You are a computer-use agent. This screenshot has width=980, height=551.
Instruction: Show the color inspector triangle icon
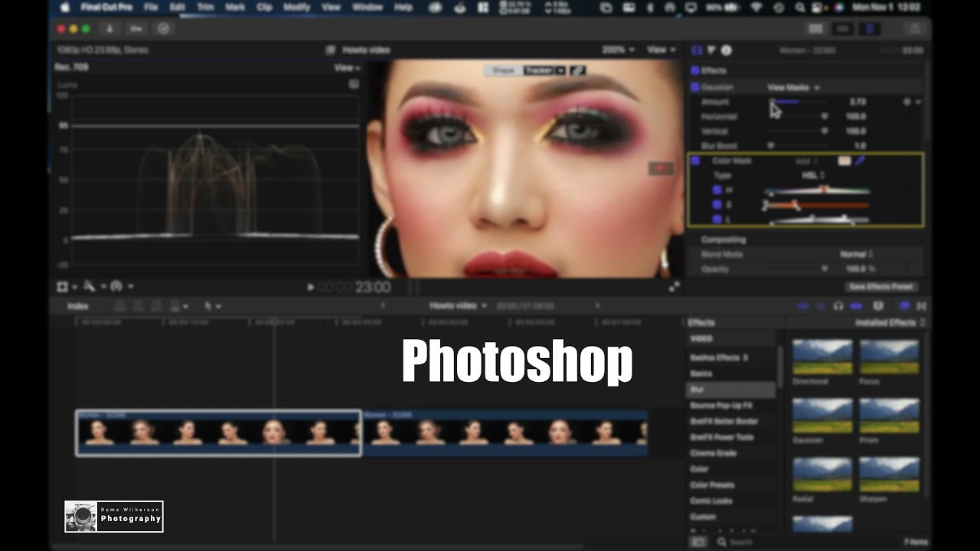(711, 50)
